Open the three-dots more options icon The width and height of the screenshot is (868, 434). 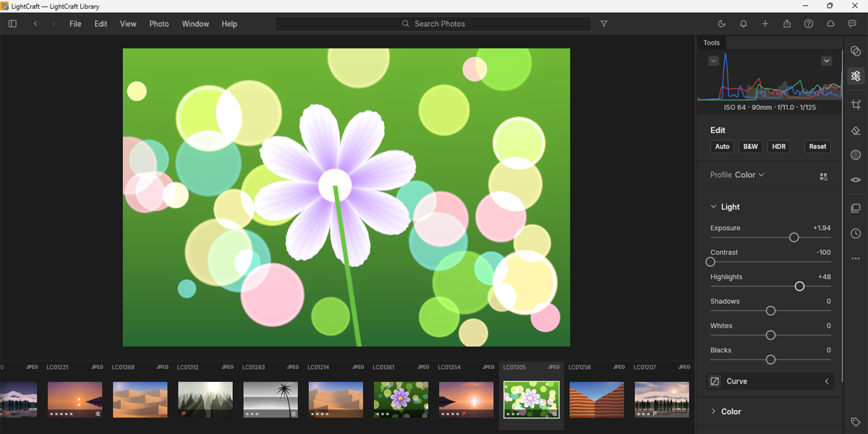(856, 258)
